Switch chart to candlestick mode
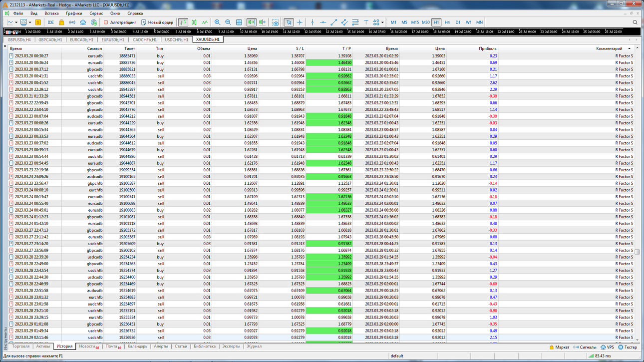 coord(194,22)
